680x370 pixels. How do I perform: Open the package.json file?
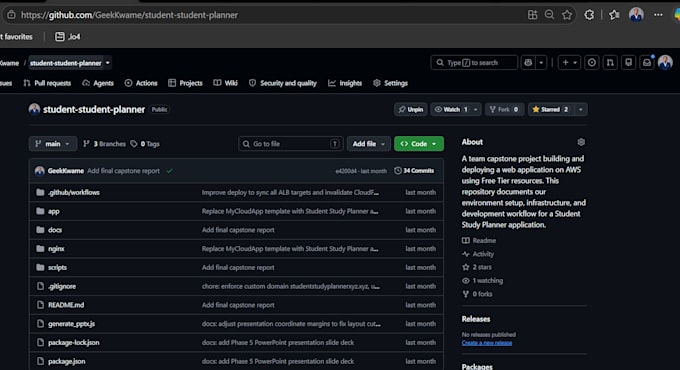click(x=67, y=361)
